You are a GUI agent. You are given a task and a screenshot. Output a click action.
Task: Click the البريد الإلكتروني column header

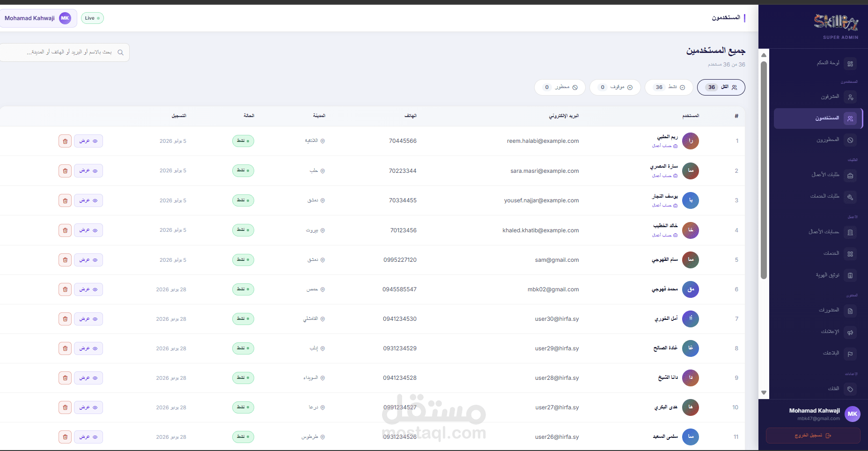pos(564,116)
